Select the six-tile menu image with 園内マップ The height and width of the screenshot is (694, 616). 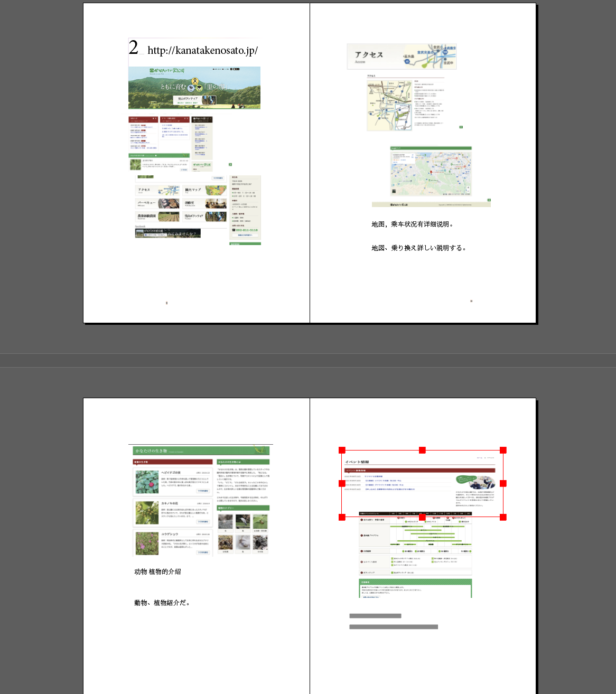point(182,203)
